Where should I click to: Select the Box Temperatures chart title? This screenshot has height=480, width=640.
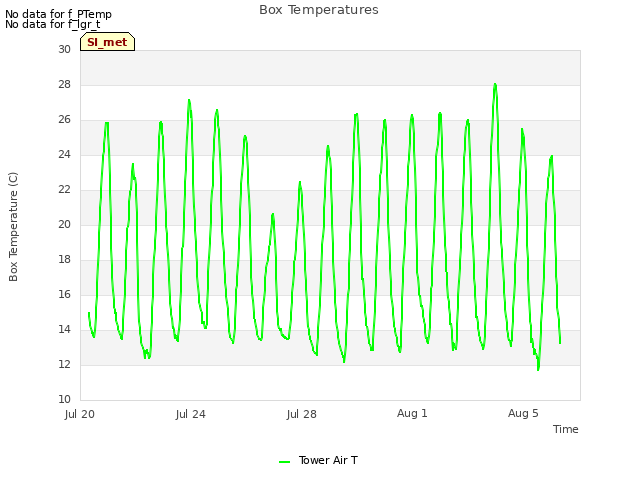[319, 10]
